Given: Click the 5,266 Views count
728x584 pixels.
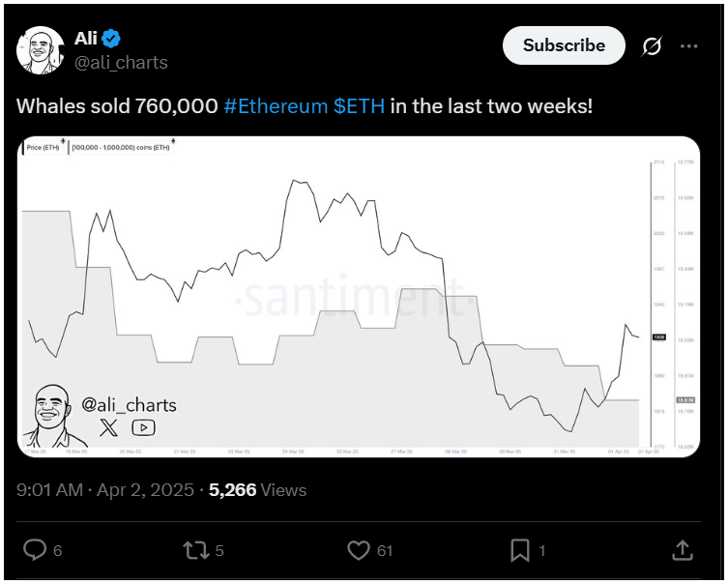Looking at the screenshot, I should 258,490.
